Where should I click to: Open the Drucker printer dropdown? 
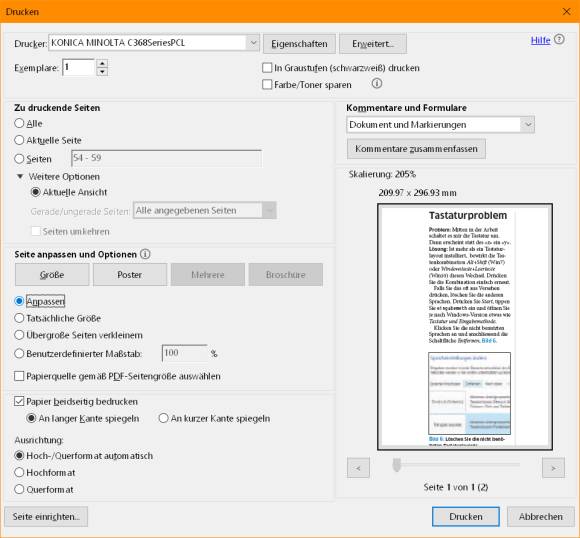click(x=253, y=43)
